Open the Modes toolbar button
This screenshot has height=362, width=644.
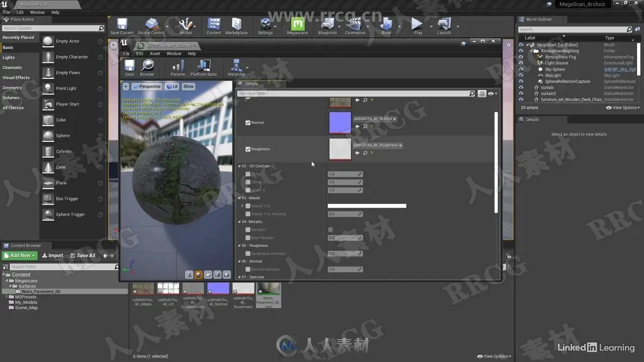(x=186, y=27)
